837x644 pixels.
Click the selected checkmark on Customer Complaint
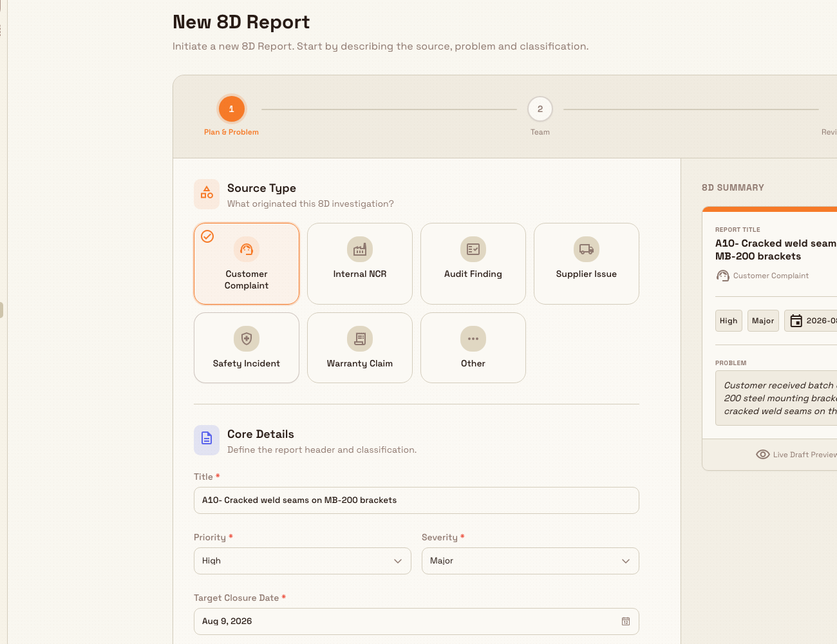207,236
